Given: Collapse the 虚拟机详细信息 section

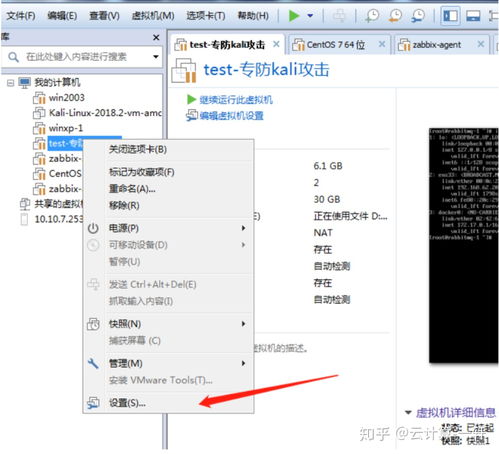Looking at the screenshot, I should pyautogui.click(x=408, y=413).
